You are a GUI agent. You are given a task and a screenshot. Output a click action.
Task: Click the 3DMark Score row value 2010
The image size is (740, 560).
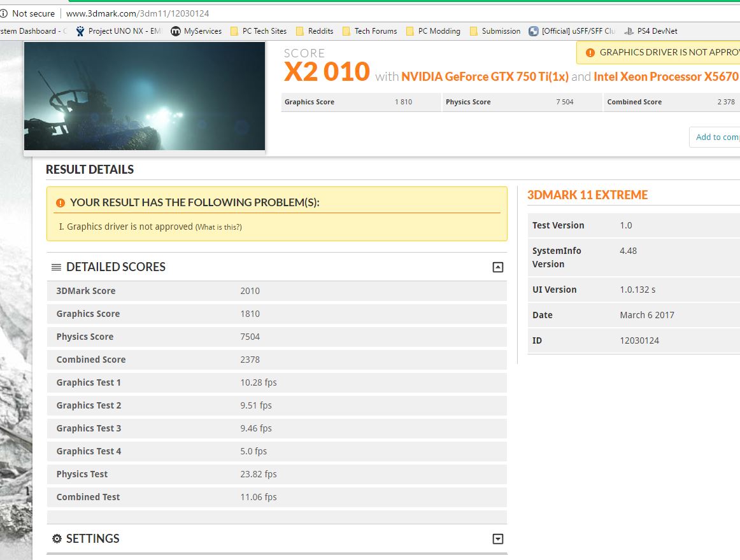click(x=250, y=291)
